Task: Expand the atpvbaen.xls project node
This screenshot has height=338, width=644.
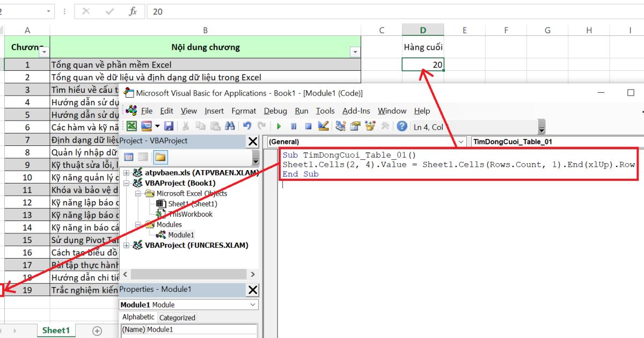Action: [126, 174]
